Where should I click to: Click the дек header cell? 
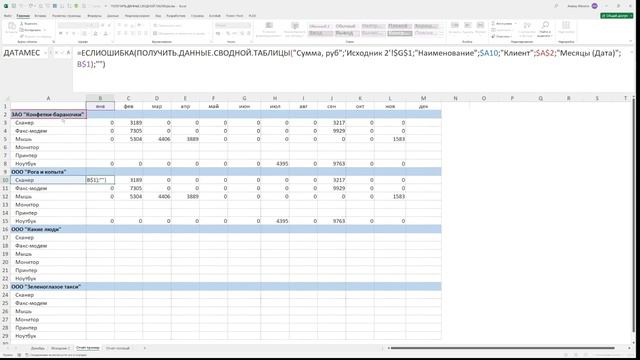[x=423, y=106]
